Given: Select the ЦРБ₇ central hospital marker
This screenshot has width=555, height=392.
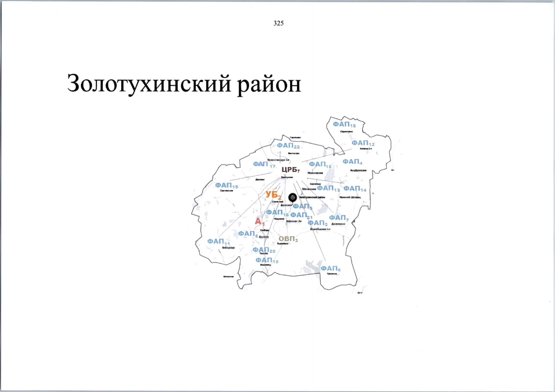Looking at the screenshot, I should 290,170.
